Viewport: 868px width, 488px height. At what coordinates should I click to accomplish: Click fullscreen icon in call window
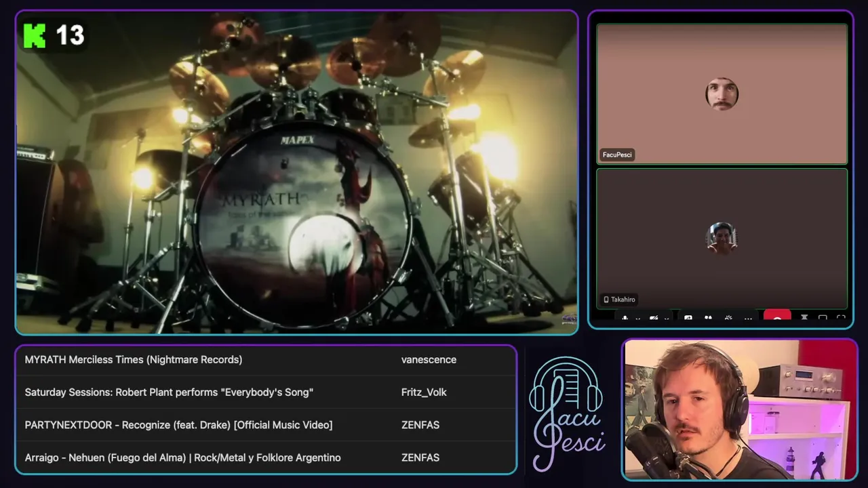pyautogui.click(x=841, y=318)
